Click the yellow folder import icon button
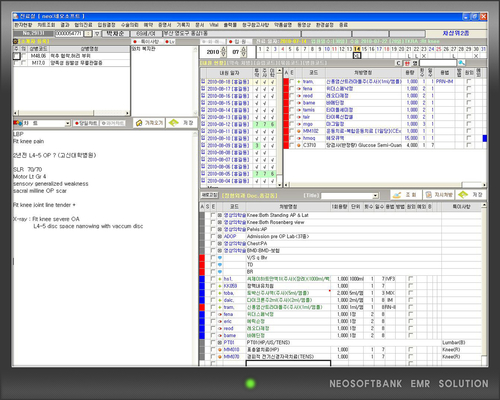The height and width of the screenshot is (400, 500). tap(150, 123)
